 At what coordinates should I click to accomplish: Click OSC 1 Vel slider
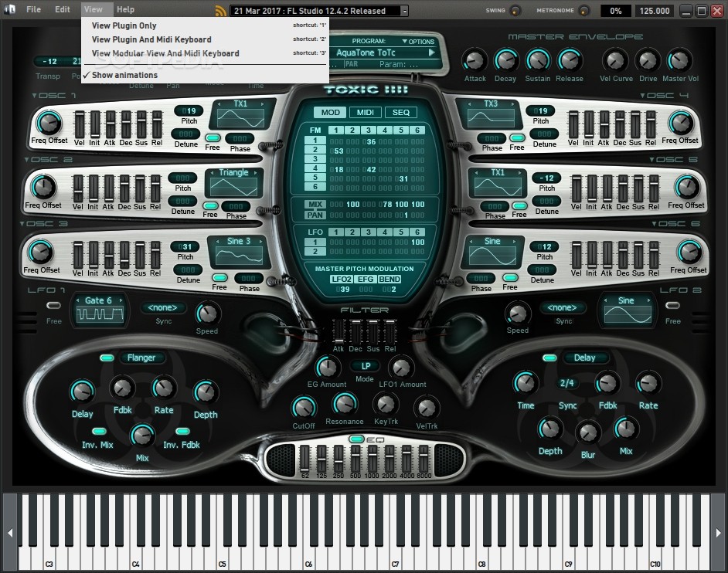click(79, 124)
